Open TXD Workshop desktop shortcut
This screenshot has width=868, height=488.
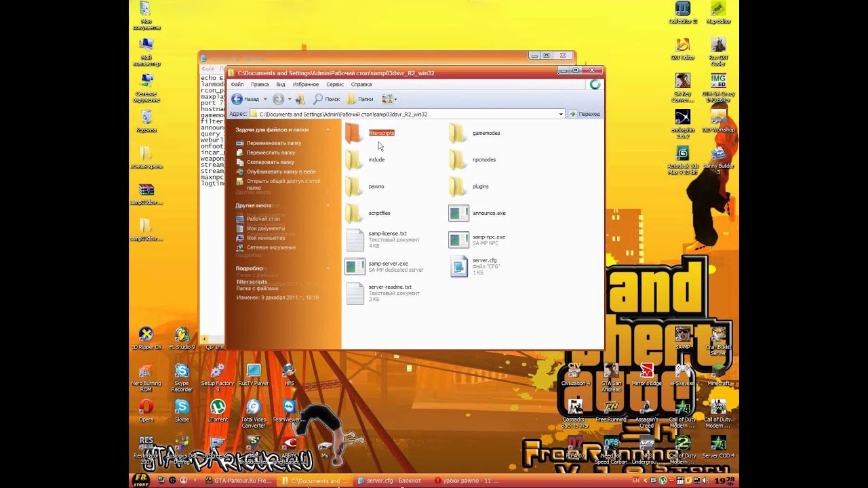(718, 121)
